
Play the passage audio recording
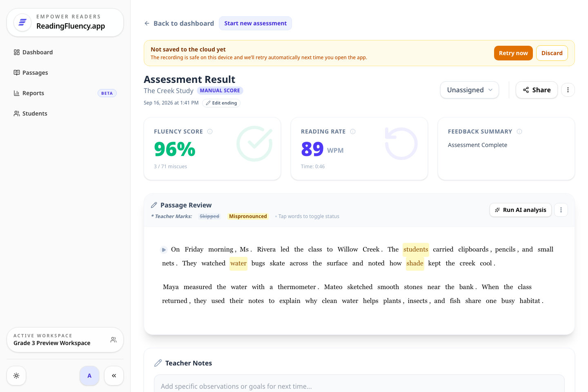click(x=164, y=249)
